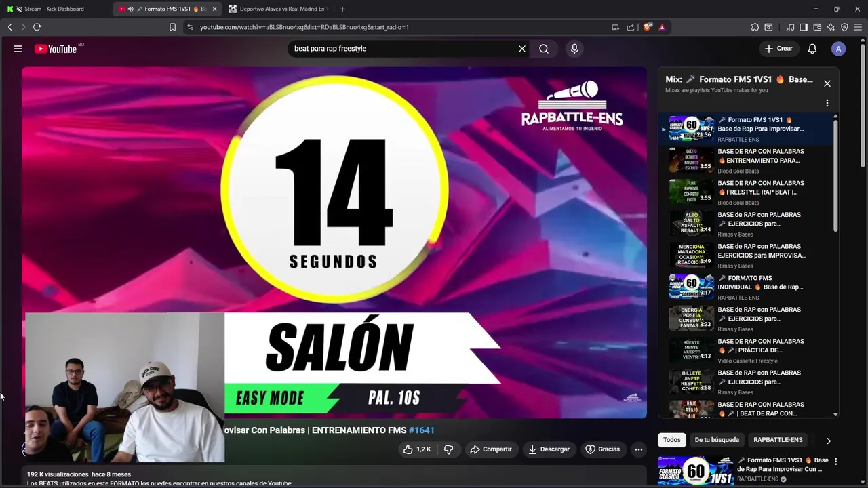Open the account avatar menu
The image size is (868, 488).
[839, 49]
